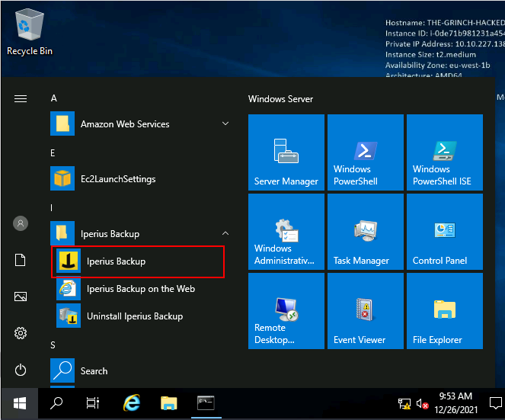
Task: Open taskbar search magnifier
Action: (x=56, y=403)
